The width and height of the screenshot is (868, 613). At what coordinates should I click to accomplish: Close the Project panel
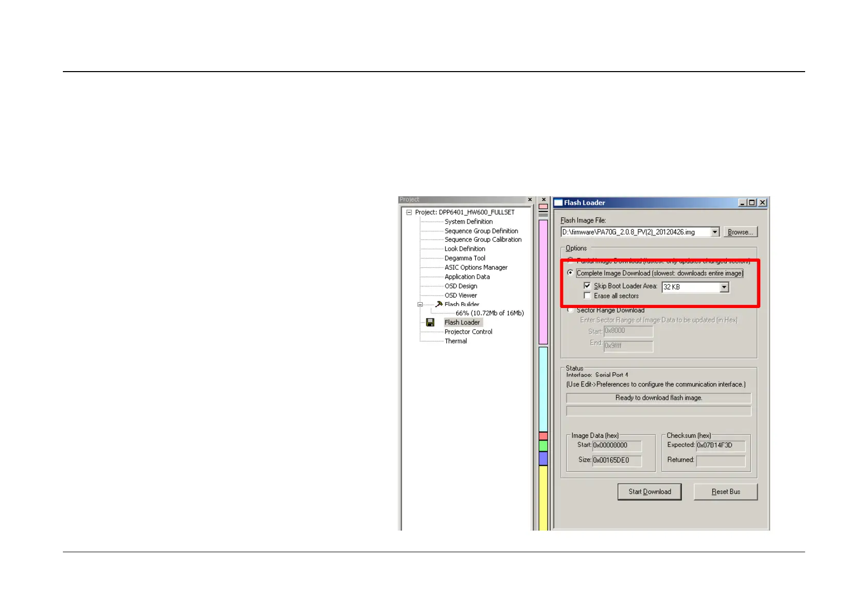click(x=530, y=200)
